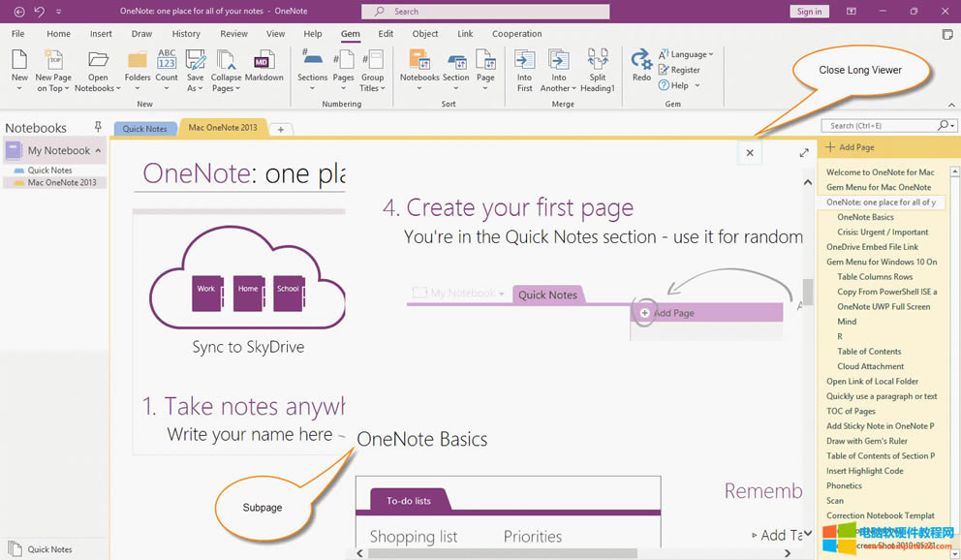Open the Quick Notes section tab
This screenshot has width=961, height=560.
tap(144, 129)
